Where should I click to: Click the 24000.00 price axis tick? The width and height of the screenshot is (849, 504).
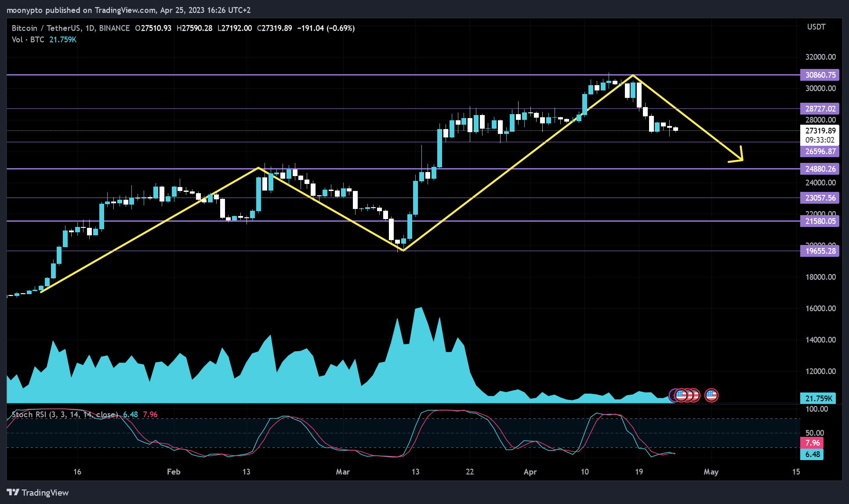point(820,183)
